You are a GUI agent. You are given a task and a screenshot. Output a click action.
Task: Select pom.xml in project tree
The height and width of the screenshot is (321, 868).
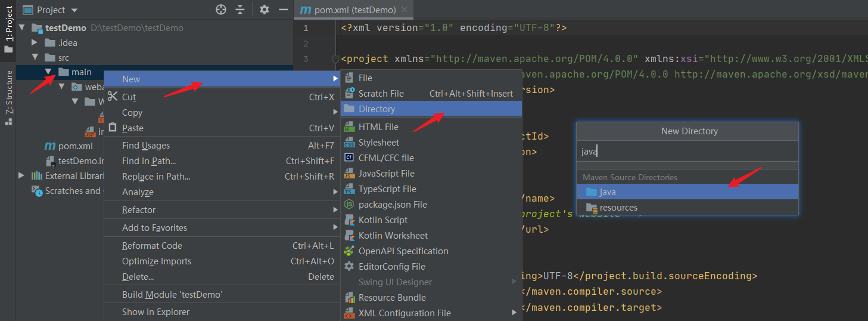pyautogui.click(x=69, y=146)
